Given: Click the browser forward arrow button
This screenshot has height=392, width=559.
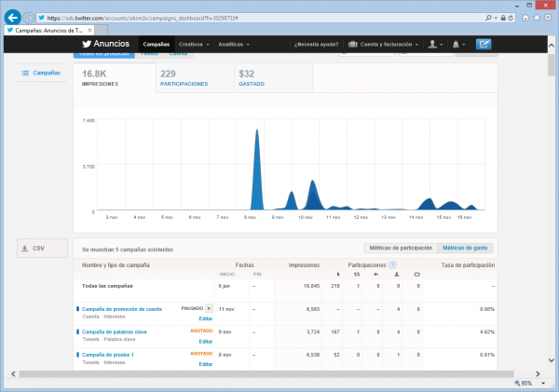Looking at the screenshot, I should click(29, 18).
